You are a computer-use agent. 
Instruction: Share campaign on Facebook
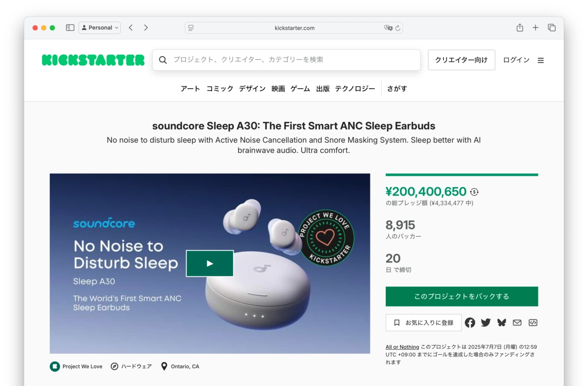pos(470,323)
